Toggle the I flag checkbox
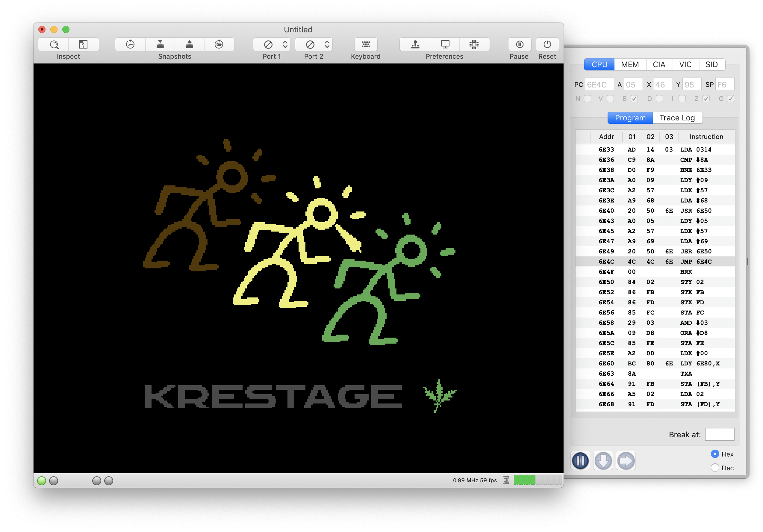Viewport: 763px width, 532px height. 682,99
